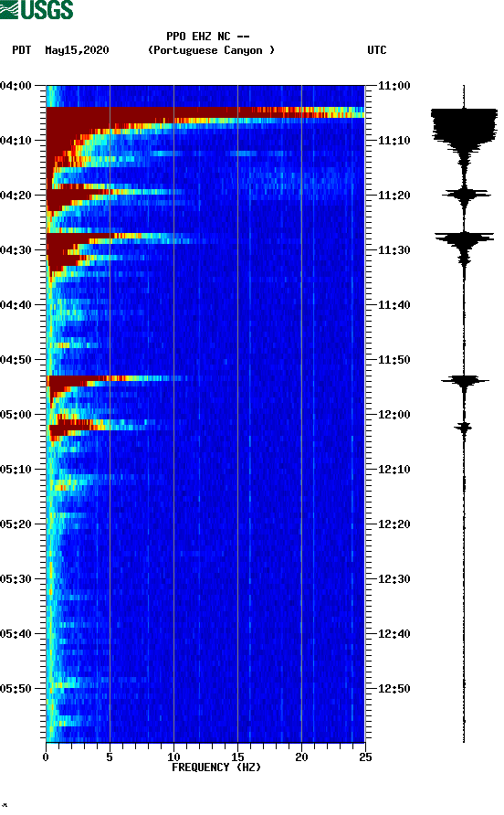504x815 pixels.
Task: Click the '15' frequency axis label
Action: tap(237, 757)
